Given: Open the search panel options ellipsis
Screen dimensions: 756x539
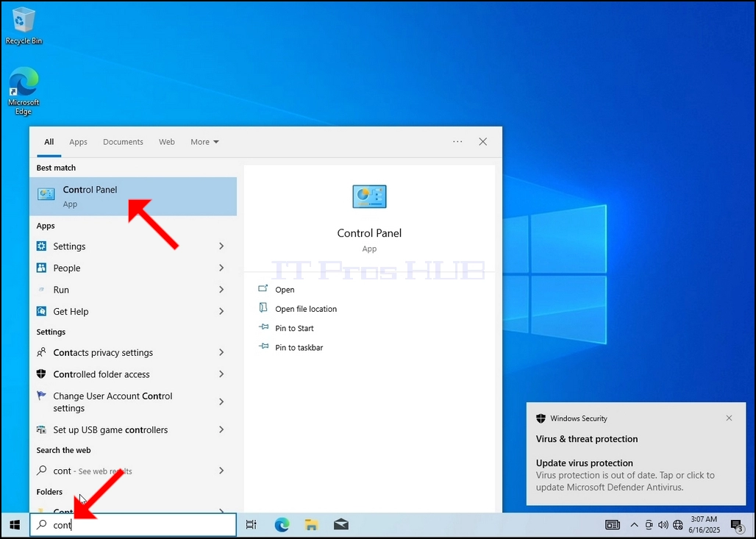Looking at the screenshot, I should pos(457,142).
